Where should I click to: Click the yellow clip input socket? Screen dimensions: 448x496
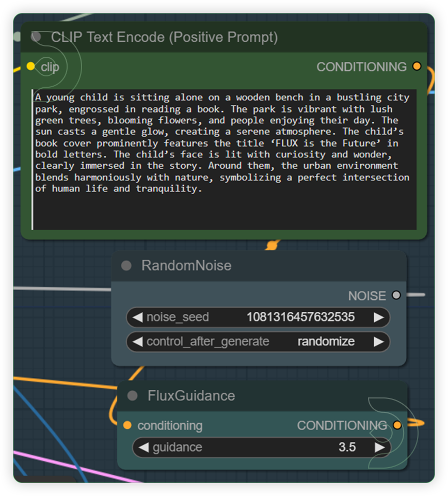(30, 66)
